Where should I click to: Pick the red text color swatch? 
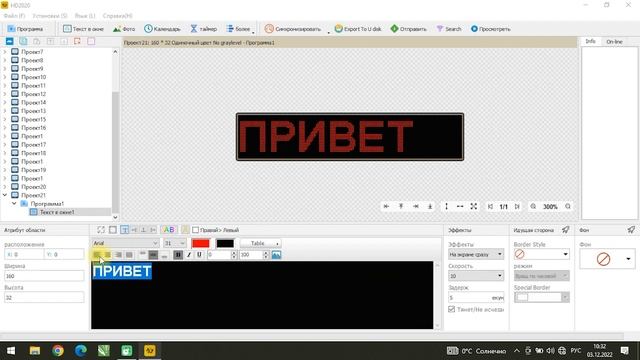coord(200,243)
